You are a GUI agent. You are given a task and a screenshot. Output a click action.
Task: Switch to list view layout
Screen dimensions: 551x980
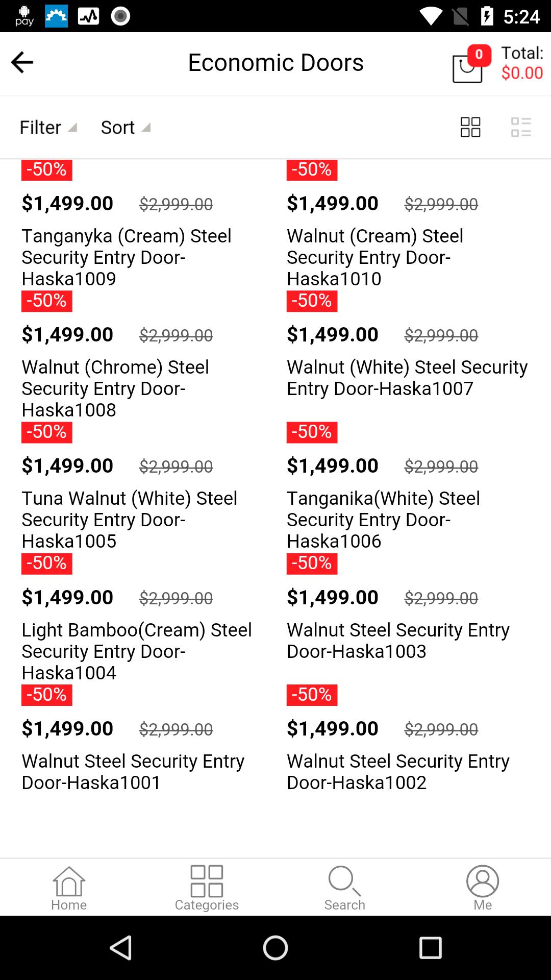point(520,127)
